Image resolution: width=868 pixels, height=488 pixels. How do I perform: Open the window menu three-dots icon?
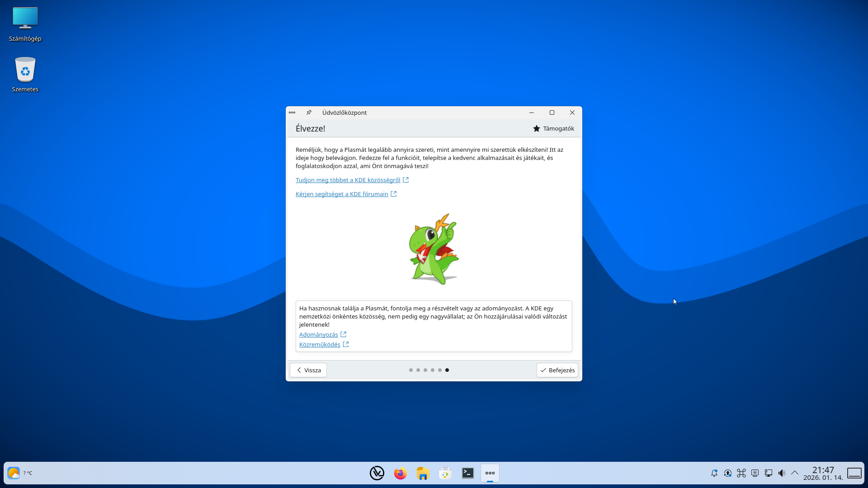[x=292, y=113]
